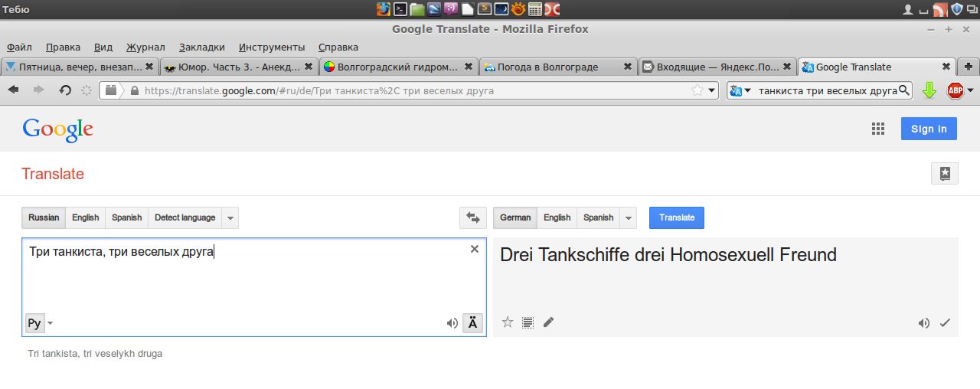This screenshot has width=980, height=389.
Task: Reload the current page
Action: coord(66,90)
